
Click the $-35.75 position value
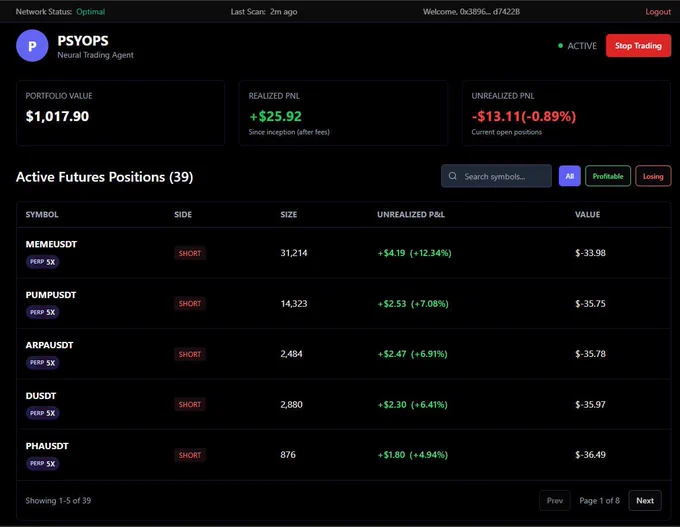pyautogui.click(x=590, y=304)
